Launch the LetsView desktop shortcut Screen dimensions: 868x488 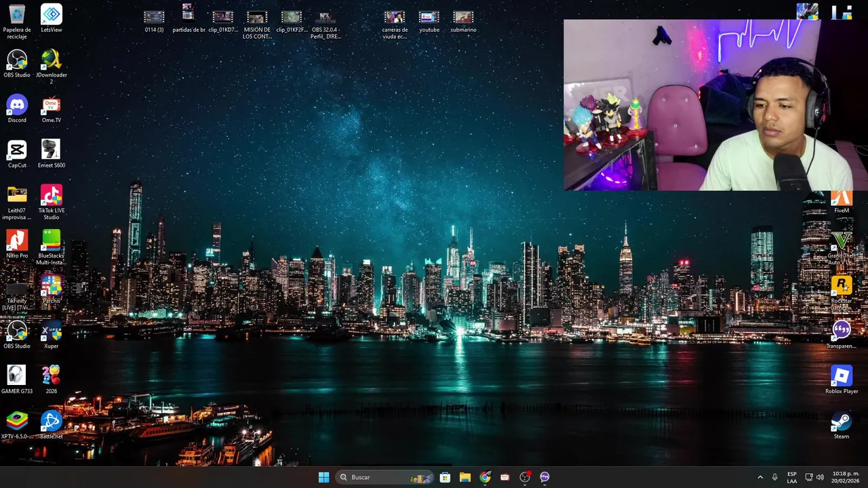pos(52,18)
